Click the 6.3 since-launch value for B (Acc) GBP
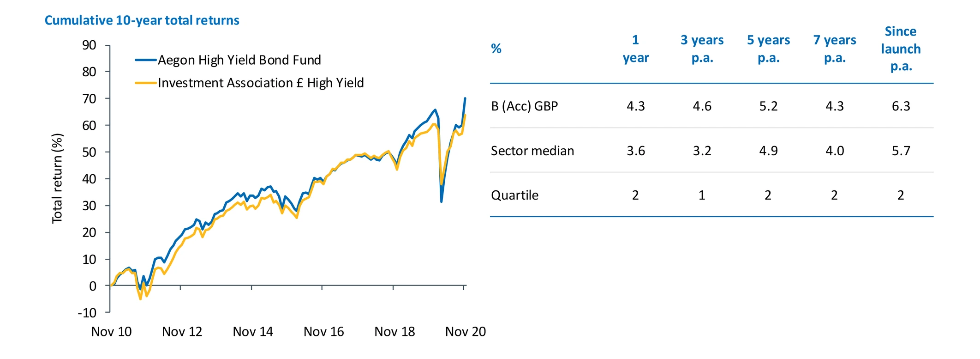Image resolution: width=980 pixels, height=359 pixels. pos(901,106)
